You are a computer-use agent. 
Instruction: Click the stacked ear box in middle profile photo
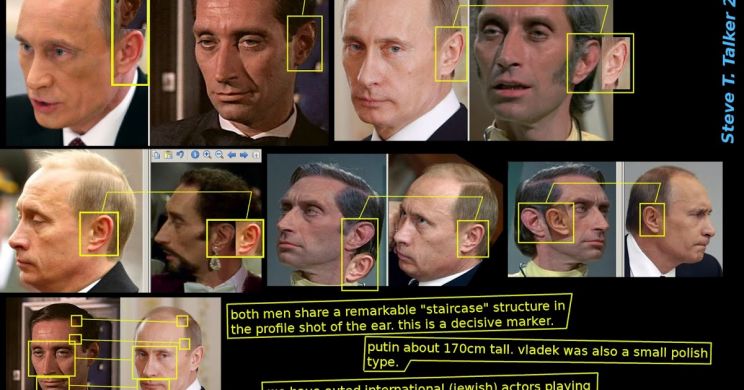(360, 254)
